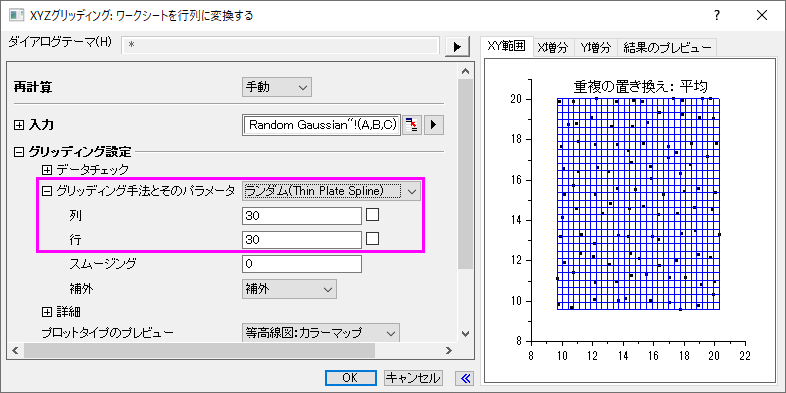Collapse the グリッディング設定 section
Viewport: 786px width, 393px height.
(19, 151)
